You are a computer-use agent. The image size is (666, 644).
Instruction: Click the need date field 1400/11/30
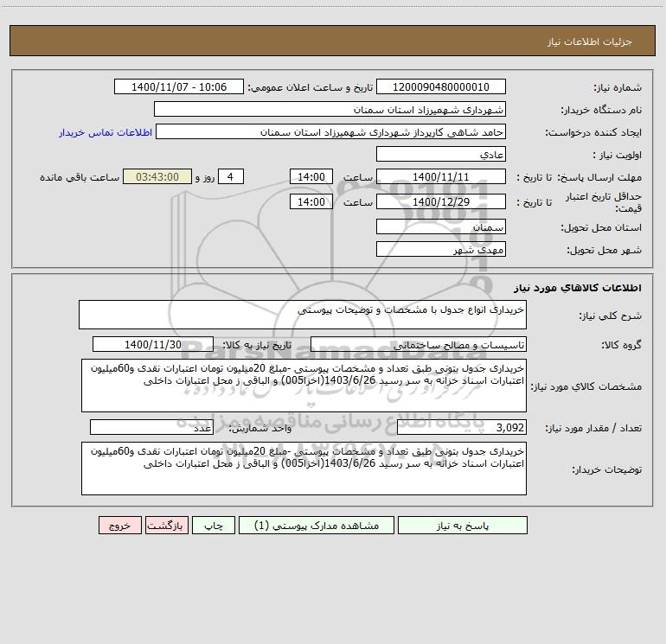[153, 344]
